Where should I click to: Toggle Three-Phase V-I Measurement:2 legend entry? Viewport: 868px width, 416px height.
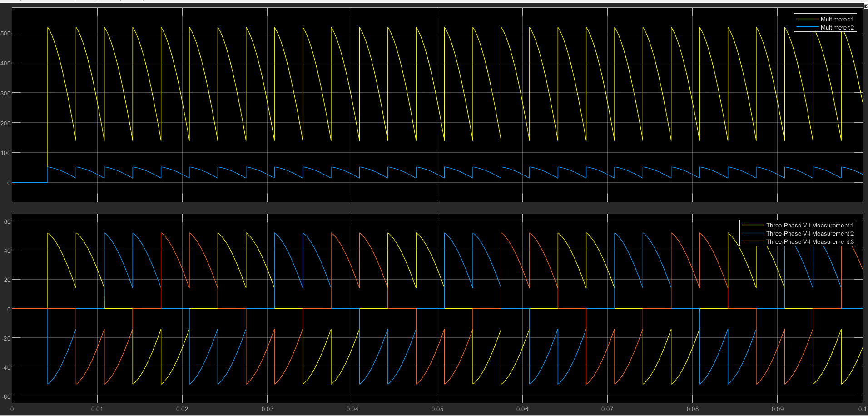click(798, 233)
